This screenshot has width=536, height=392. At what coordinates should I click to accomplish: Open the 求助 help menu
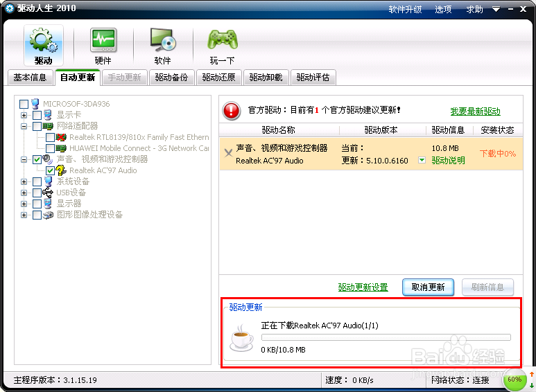click(x=475, y=9)
